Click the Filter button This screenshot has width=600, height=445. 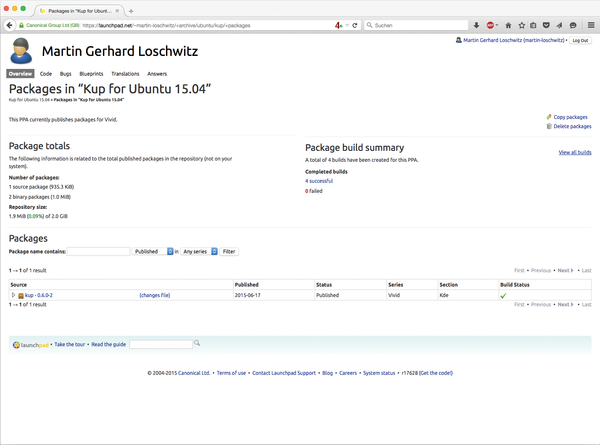(x=229, y=251)
